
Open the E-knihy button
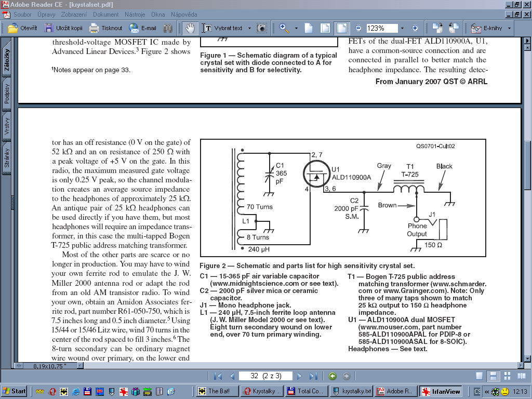[x=487, y=28]
